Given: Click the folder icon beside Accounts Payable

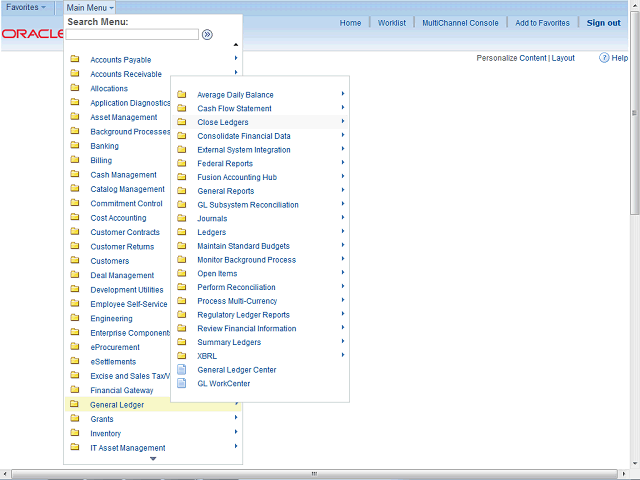Looking at the screenshot, I should pyautogui.click(x=75, y=60).
